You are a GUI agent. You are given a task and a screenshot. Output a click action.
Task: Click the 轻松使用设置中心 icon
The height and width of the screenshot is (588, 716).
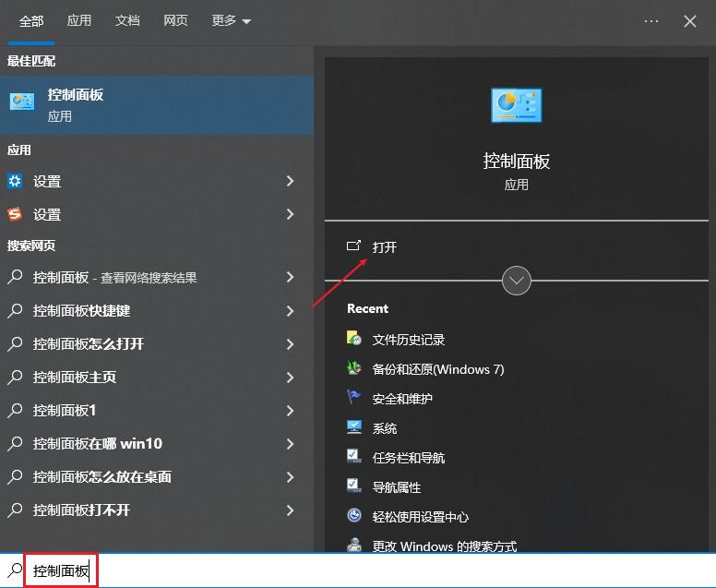[354, 515]
